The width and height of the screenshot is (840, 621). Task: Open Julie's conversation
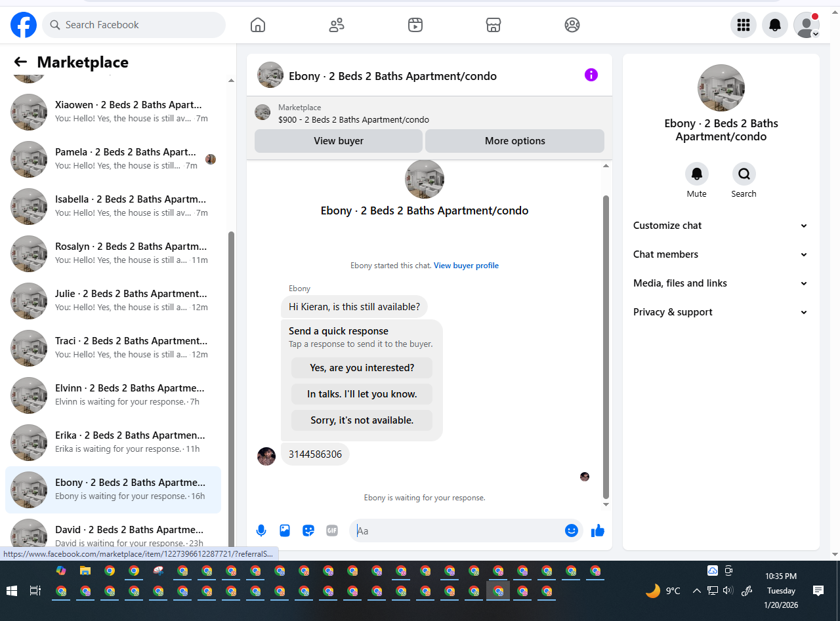[x=113, y=301]
